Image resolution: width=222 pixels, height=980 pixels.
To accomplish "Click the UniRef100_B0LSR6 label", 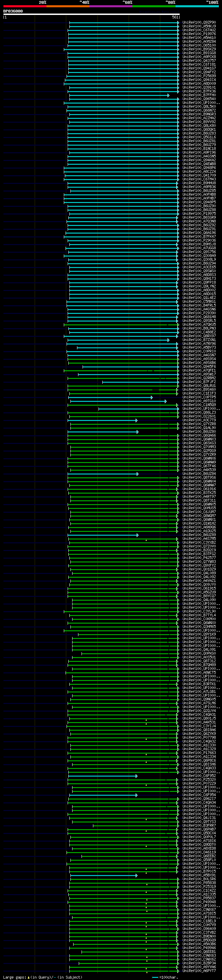I will tap(199, 879).
